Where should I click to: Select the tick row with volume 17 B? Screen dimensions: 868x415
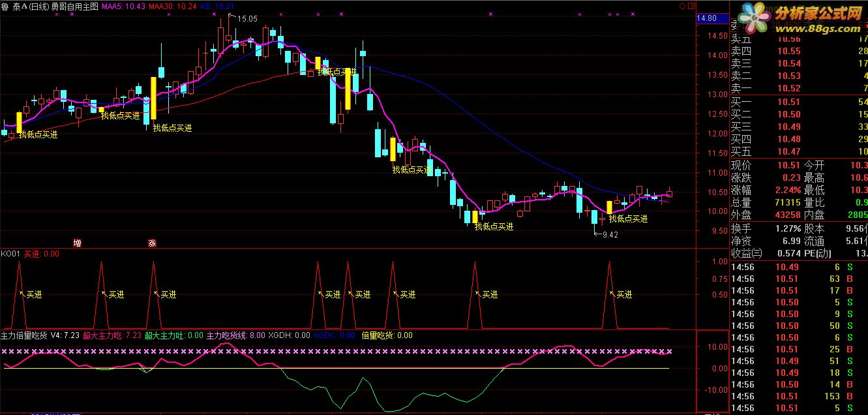tap(798, 290)
